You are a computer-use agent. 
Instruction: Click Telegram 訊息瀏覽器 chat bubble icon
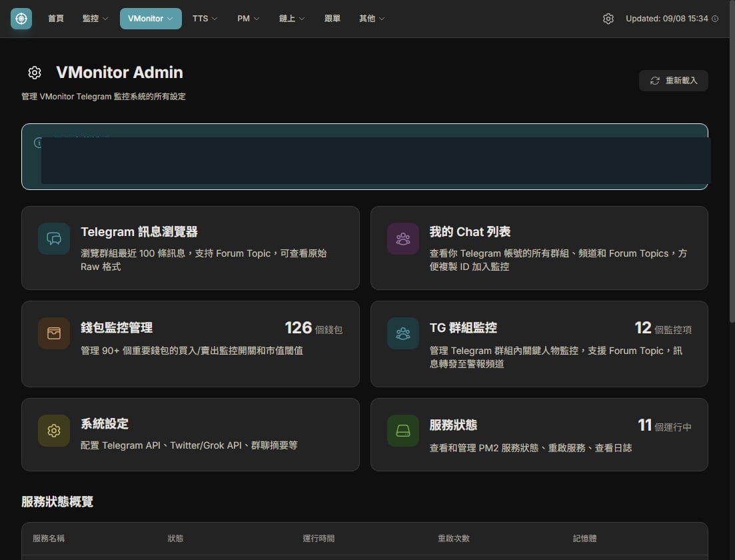54,239
